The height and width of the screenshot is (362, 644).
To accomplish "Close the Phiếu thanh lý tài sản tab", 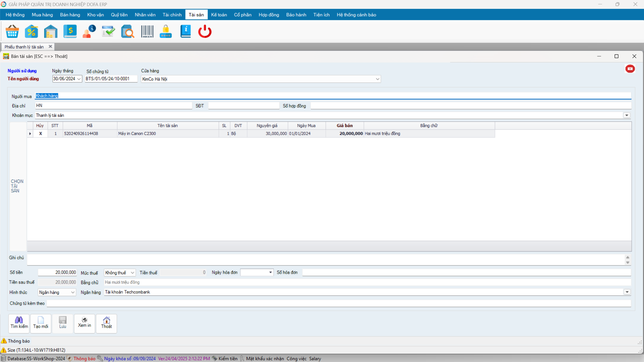I will pyautogui.click(x=50, y=47).
